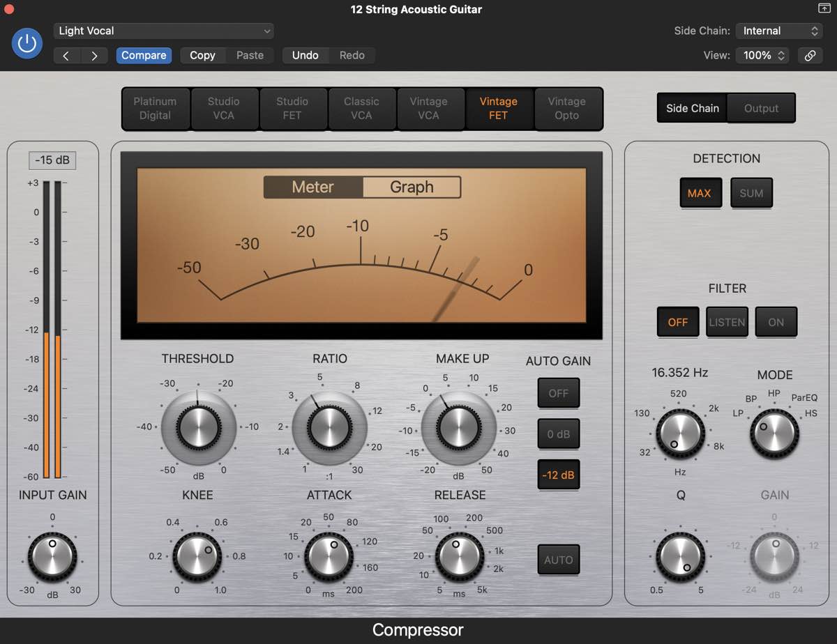Screen dimensions: 837x644
Task: Switch to the Vintage Opto circuit type
Action: [x=566, y=109]
